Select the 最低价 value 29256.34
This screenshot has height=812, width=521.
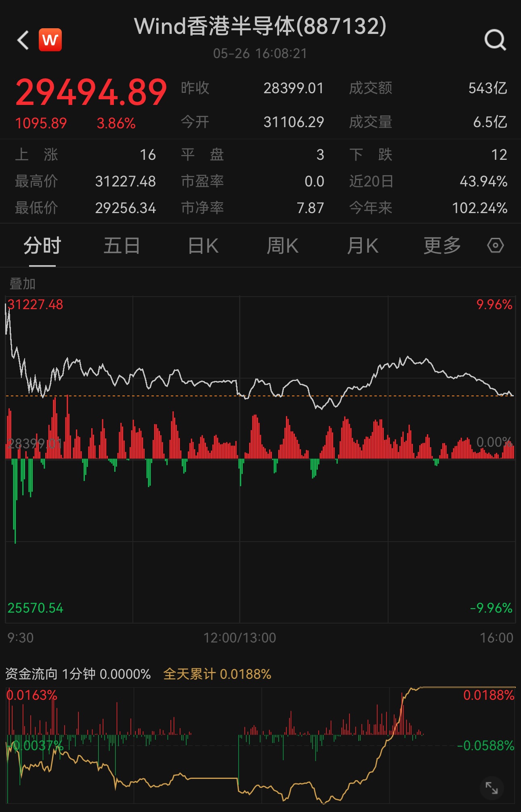point(126,208)
